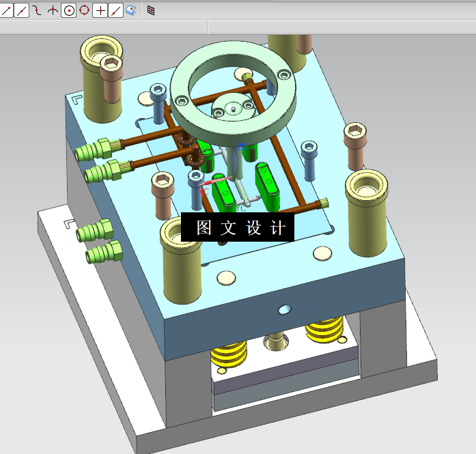Toggle the Mid Point snap option

pos(22,11)
